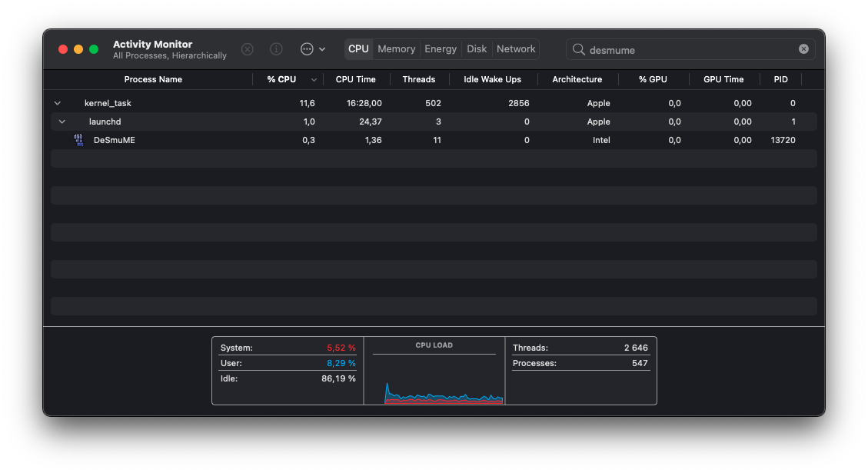Click the green full-screen window button
Image resolution: width=868 pixels, height=473 pixels.
click(x=94, y=49)
